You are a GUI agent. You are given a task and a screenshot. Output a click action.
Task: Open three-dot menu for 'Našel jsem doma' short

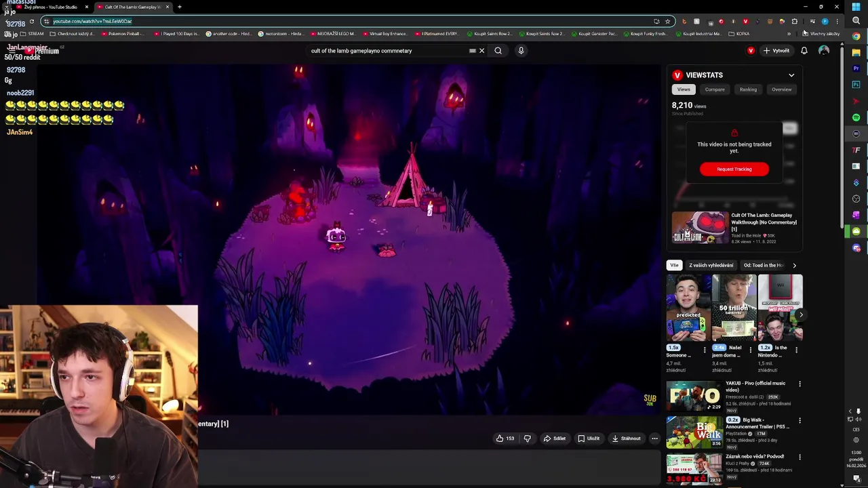pyautogui.click(x=751, y=350)
